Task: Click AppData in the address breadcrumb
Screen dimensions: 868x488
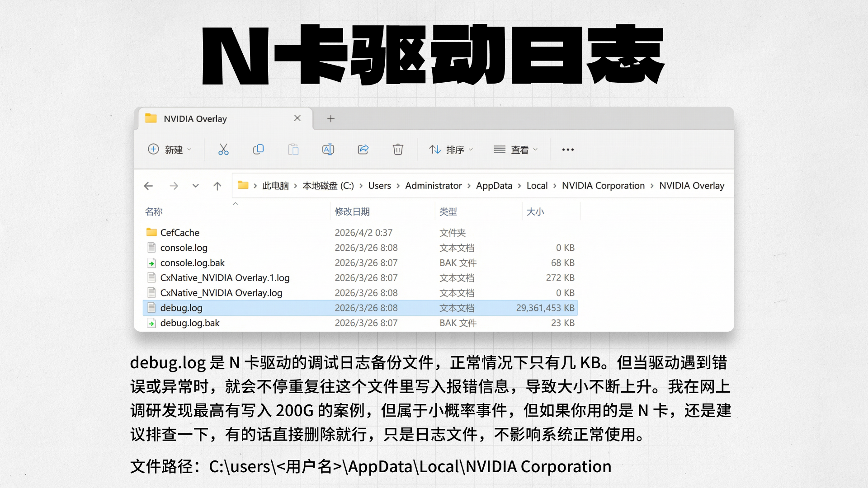Action: click(x=494, y=186)
